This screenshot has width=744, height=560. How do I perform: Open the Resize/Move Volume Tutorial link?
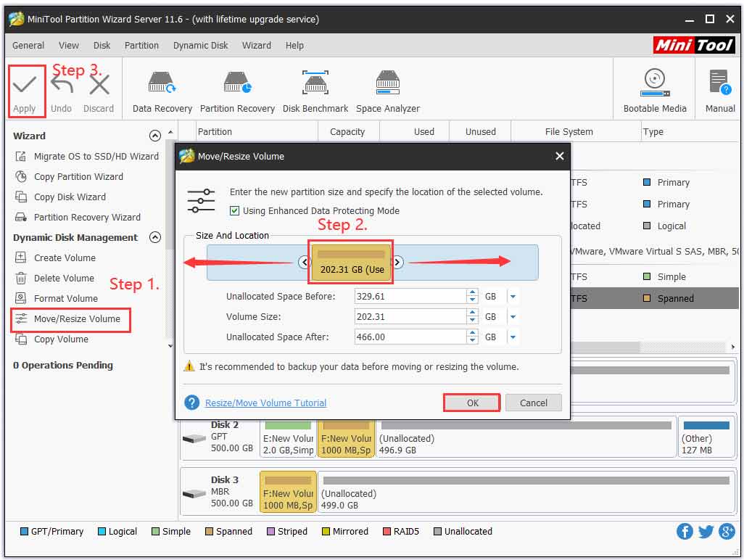coord(265,403)
